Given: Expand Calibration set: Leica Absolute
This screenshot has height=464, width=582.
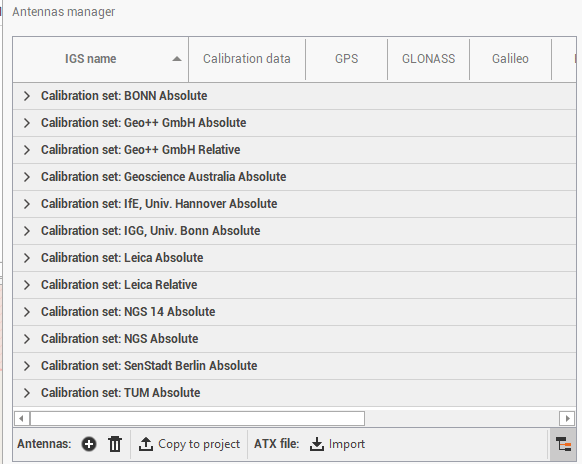Looking at the screenshot, I should [27, 258].
